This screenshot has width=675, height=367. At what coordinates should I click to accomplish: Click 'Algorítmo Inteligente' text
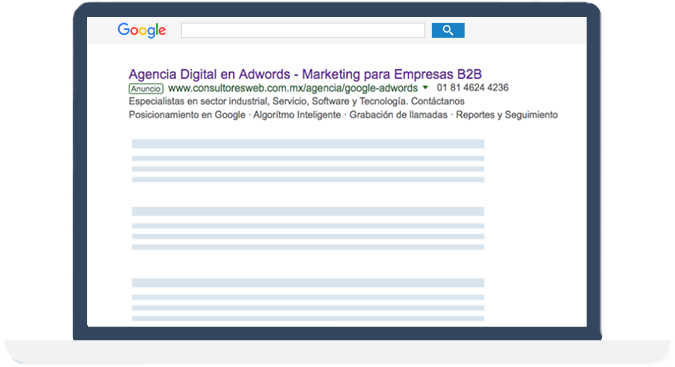(297, 115)
